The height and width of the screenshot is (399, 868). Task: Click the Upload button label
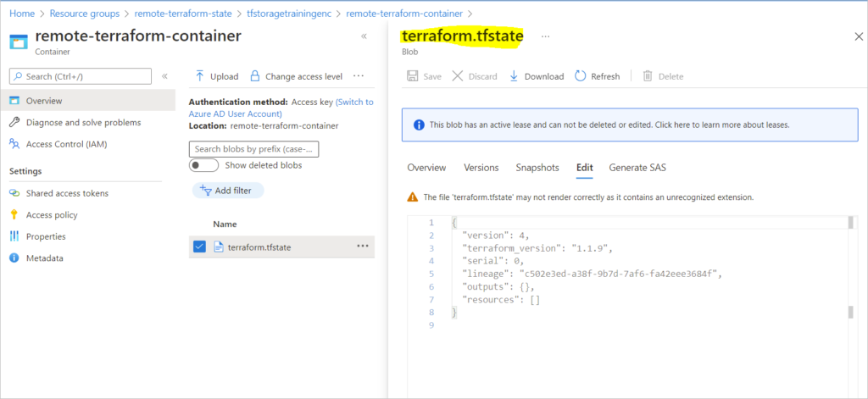pos(224,76)
